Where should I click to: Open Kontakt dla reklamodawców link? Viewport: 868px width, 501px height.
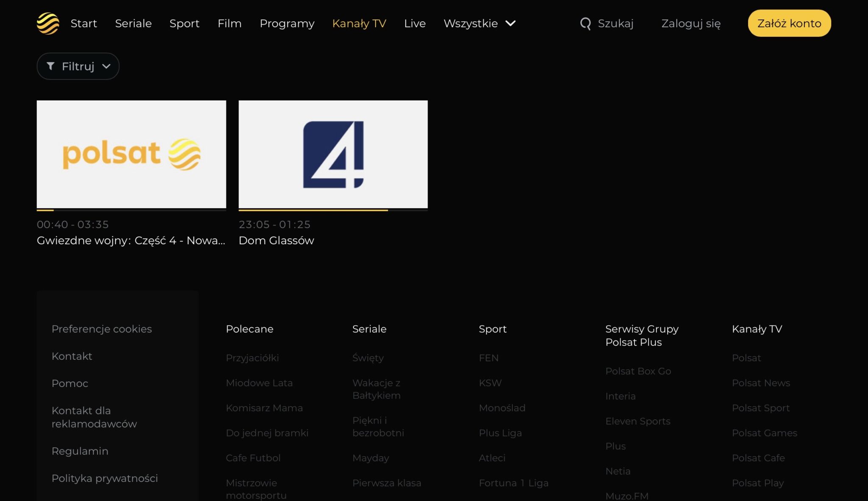[x=94, y=417]
